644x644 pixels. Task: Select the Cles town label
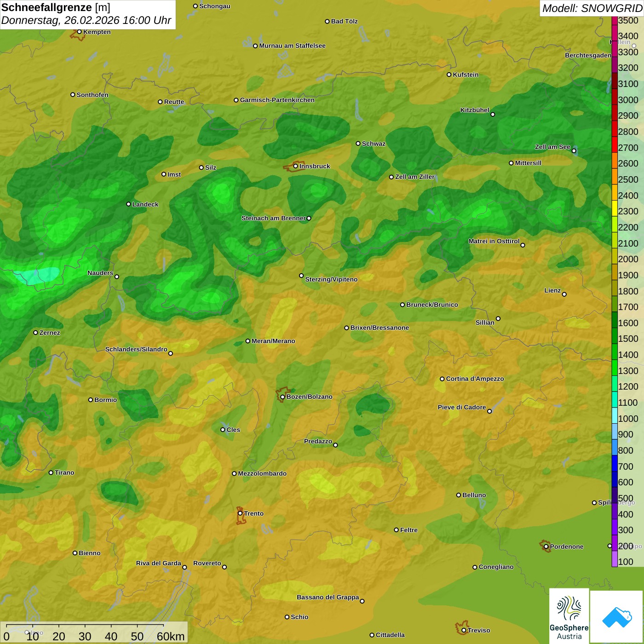(233, 430)
